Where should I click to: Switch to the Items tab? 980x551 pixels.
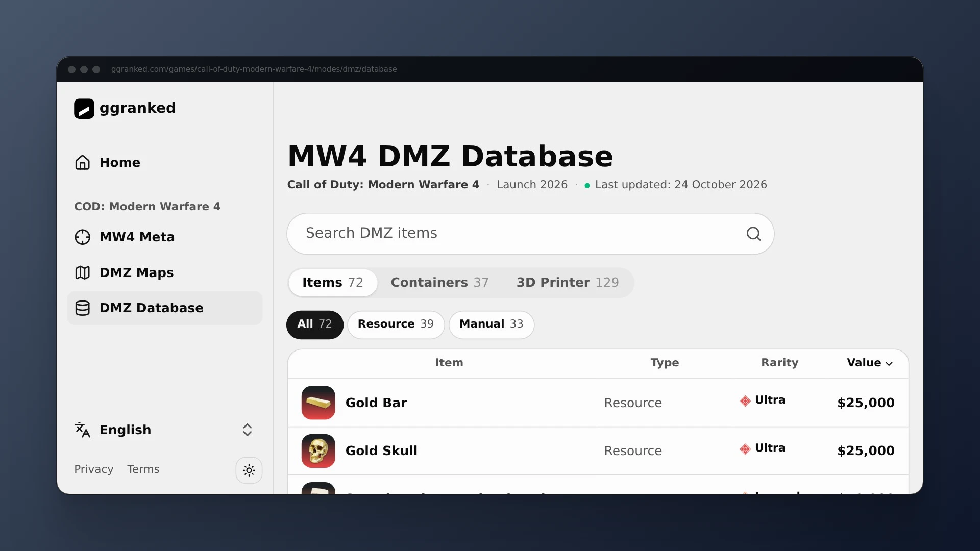[x=333, y=283]
